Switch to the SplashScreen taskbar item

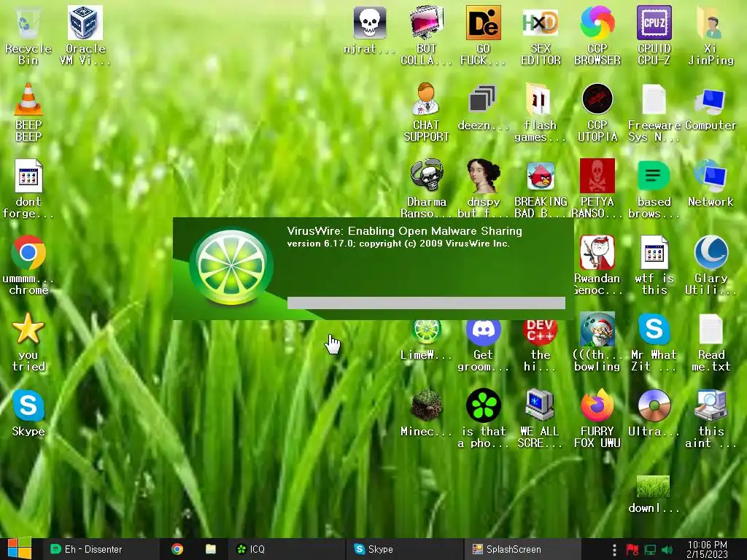click(x=522, y=549)
